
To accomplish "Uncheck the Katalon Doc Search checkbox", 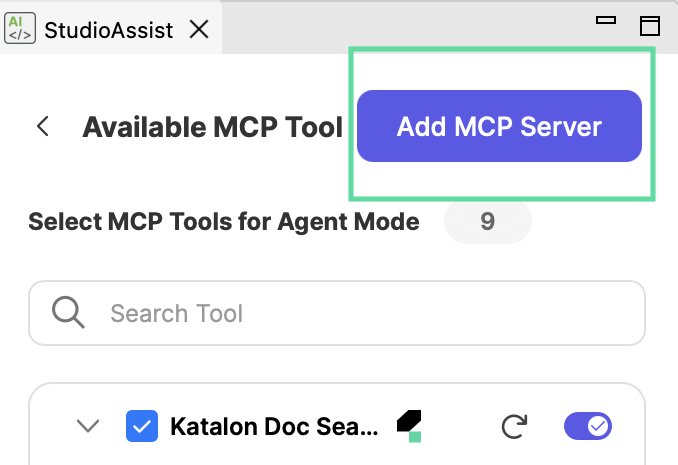I will pos(142,426).
